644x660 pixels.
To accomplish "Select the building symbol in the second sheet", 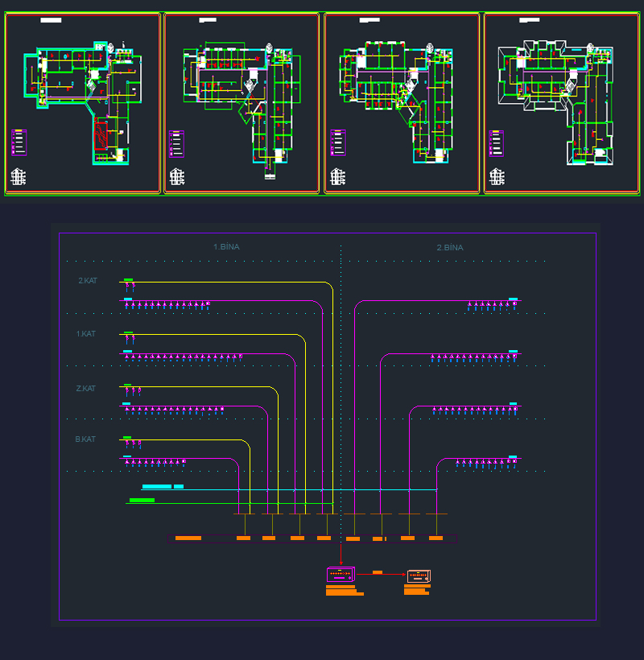I will coord(176,177).
